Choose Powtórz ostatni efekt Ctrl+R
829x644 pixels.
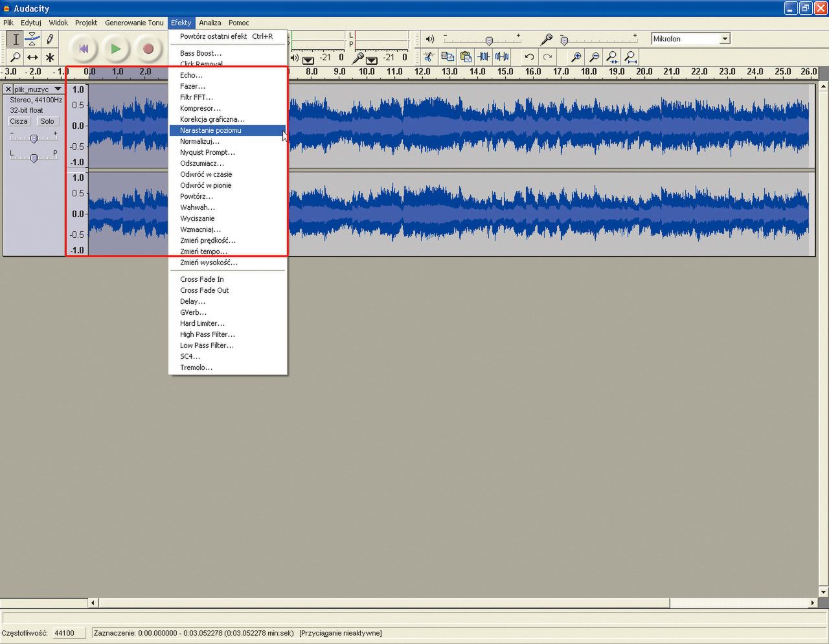click(227, 36)
